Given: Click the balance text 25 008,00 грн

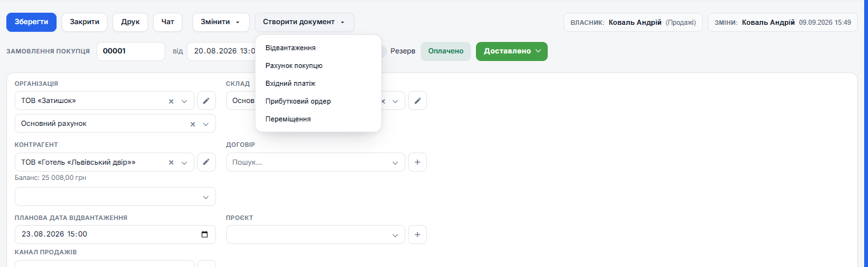Looking at the screenshot, I should click(50, 178).
